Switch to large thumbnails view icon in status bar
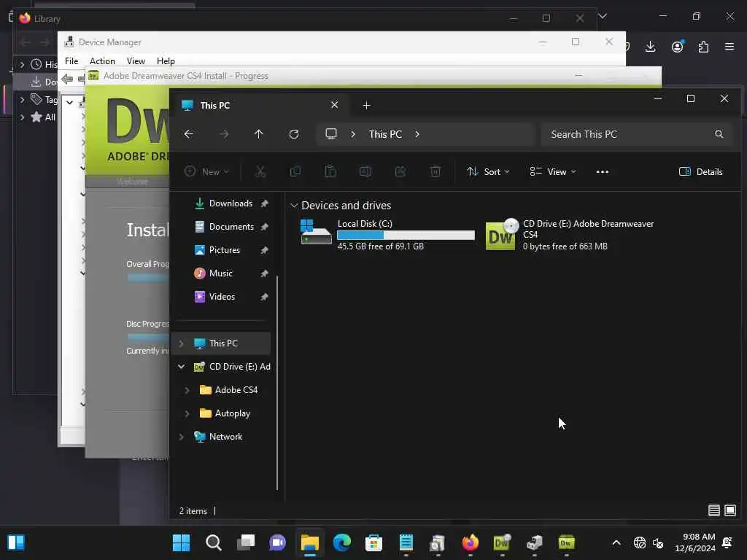747x560 pixels. tap(729, 510)
